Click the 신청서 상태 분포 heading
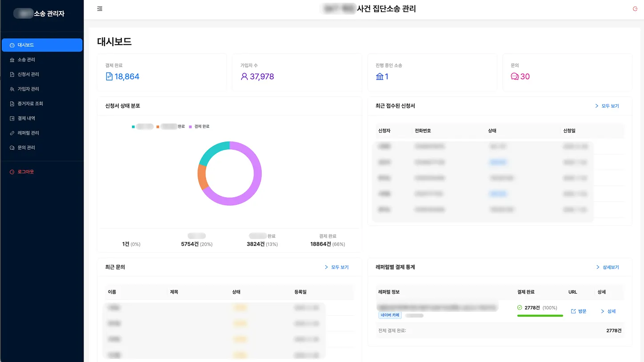The width and height of the screenshot is (644, 362). coord(123,106)
